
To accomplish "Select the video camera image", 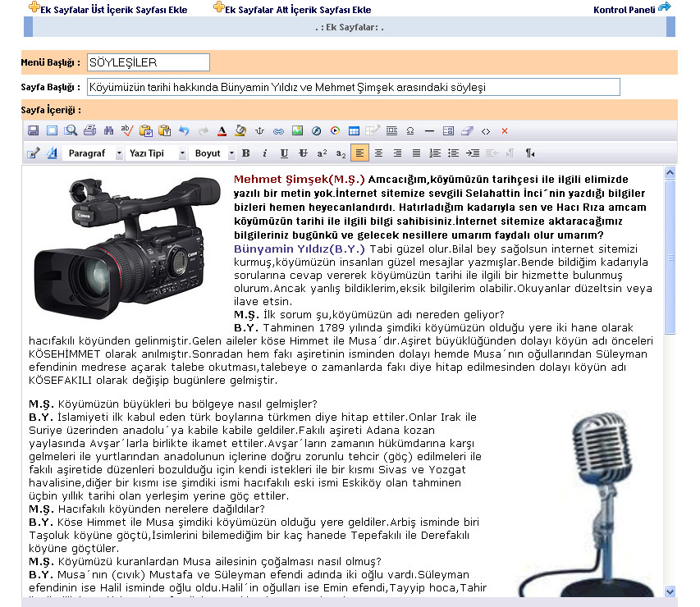I will [127, 249].
